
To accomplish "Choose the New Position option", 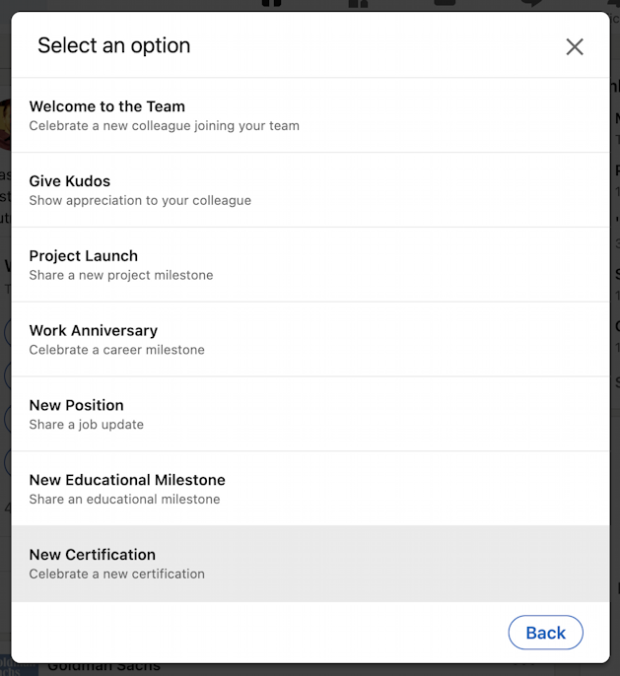I will point(76,405).
